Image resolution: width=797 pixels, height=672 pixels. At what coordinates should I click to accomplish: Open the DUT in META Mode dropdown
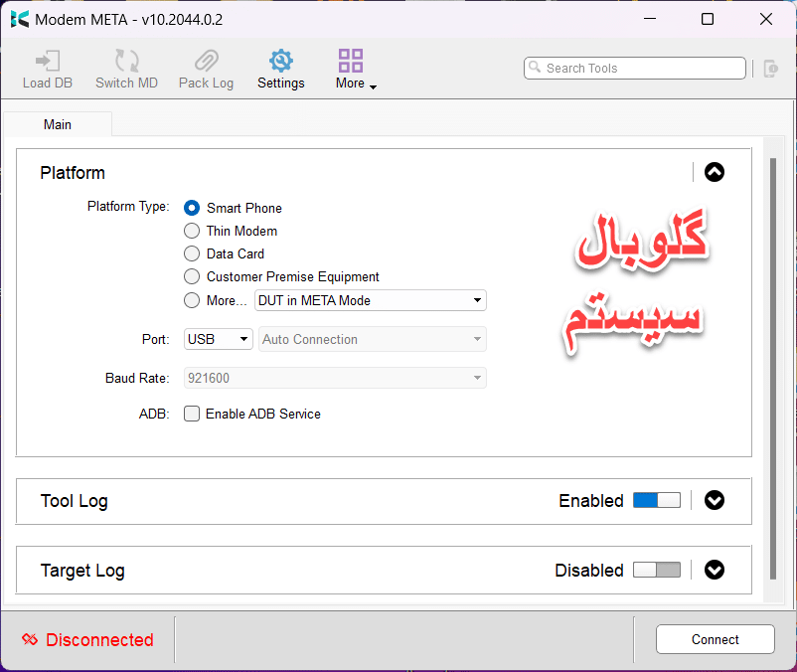(371, 300)
